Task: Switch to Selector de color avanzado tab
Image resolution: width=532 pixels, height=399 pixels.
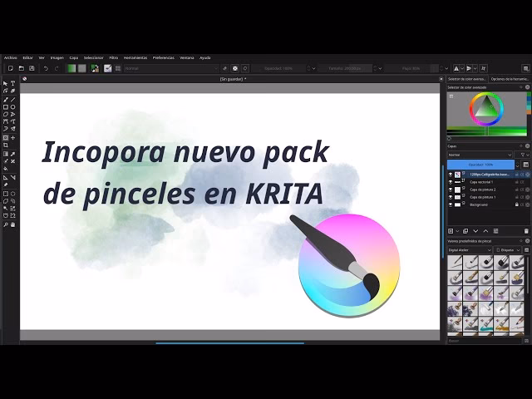Action: (467, 79)
